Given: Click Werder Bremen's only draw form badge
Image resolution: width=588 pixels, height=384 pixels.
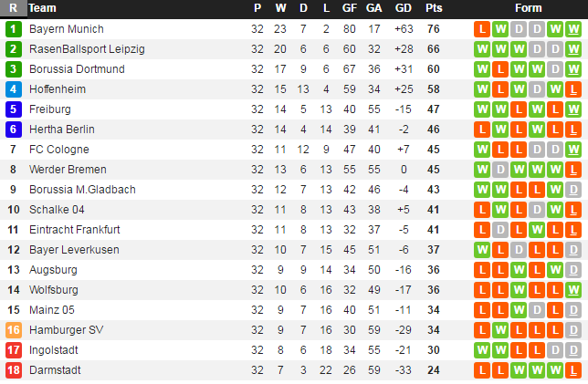Looking at the screenshot, I should coord(500,170).
